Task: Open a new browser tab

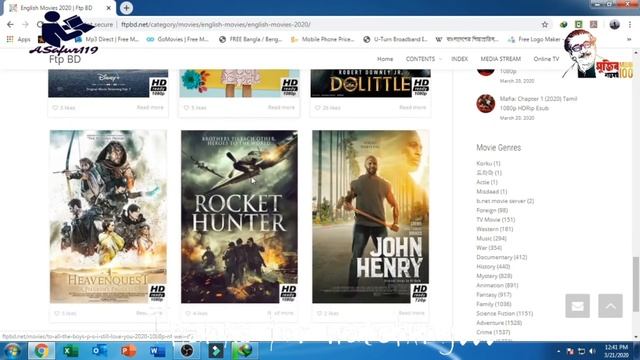Action: tap(126, 8)
